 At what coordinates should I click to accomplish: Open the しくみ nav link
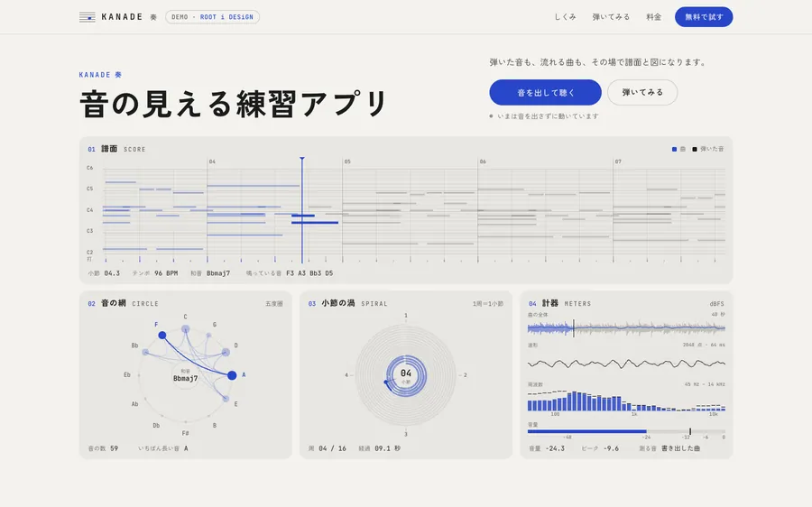565,17
